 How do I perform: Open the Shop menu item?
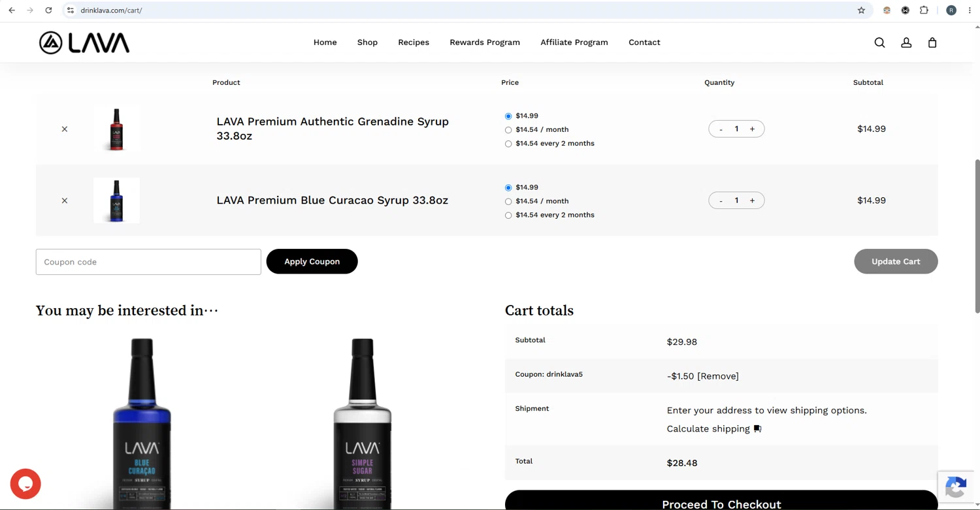coord(367,42)
